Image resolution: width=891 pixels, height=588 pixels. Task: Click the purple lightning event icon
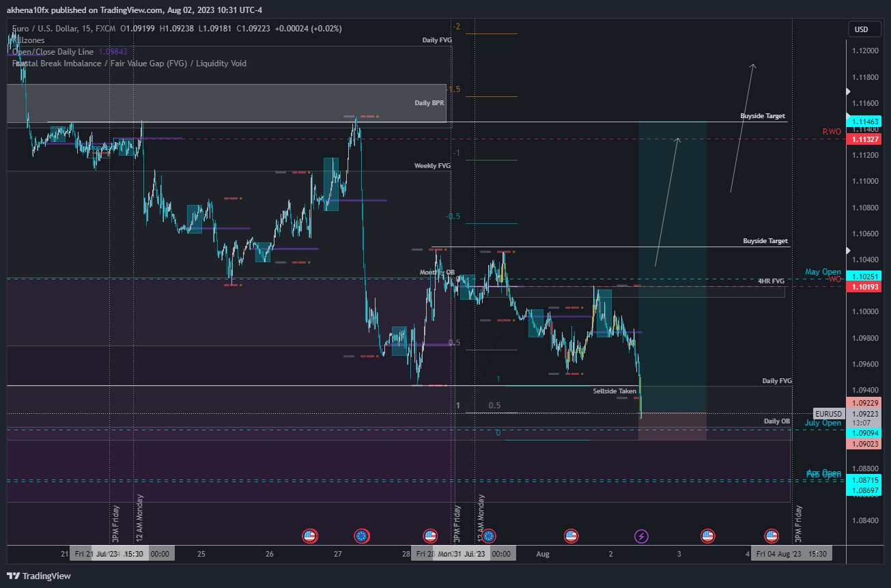point(642,536)
